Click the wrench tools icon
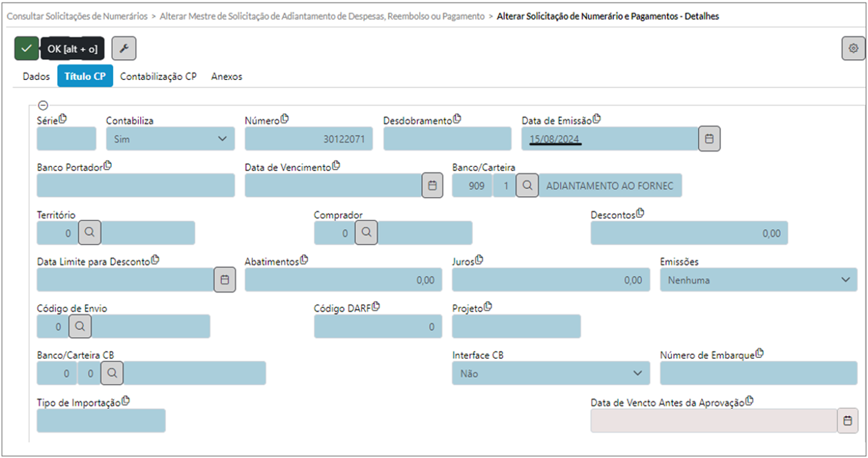Viewport: 868px width, 458px height. pyautogui.click(x=124, y=48)
